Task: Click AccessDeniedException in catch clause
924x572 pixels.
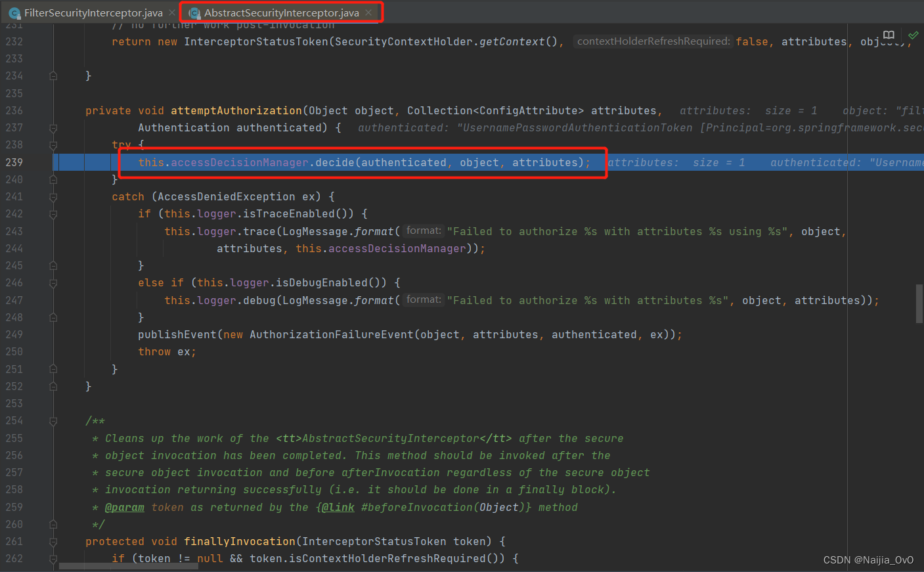Action: point(227,196)
